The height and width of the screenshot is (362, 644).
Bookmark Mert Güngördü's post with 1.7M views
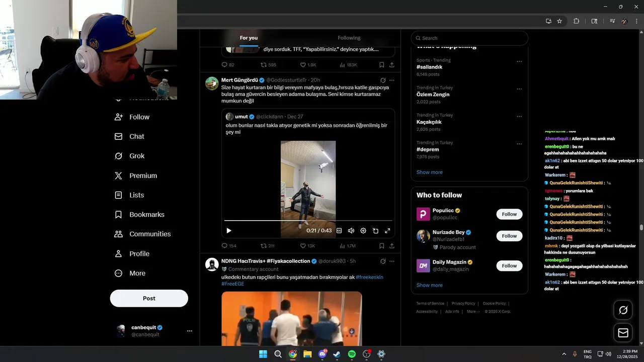pyautogui.click(x=382, y=246)
